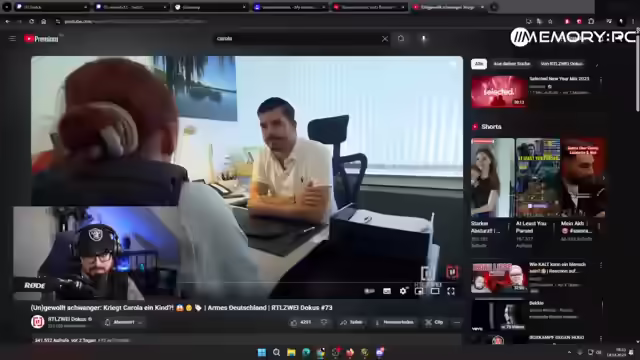Show hidden system tray icons

point(569,352)
